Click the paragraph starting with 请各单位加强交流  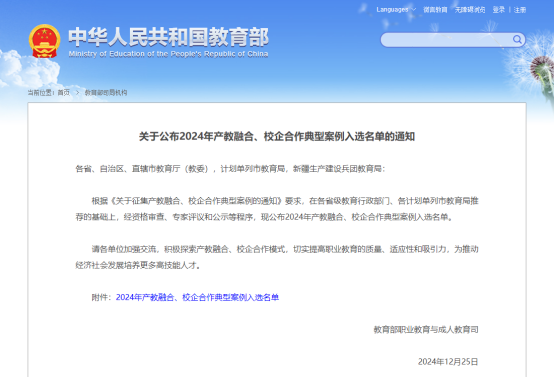[277, 257]
